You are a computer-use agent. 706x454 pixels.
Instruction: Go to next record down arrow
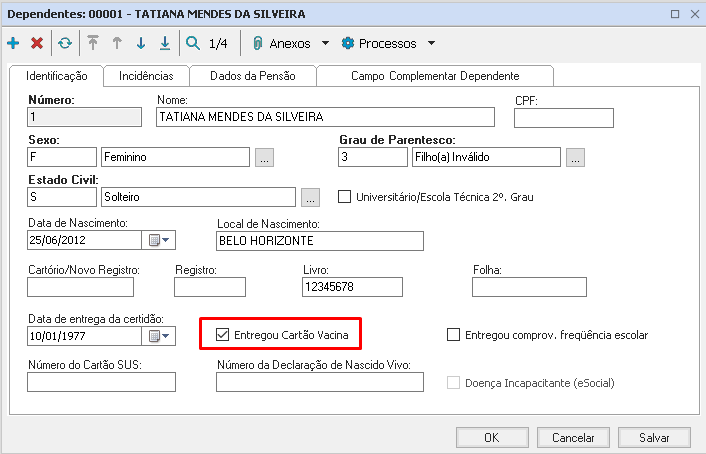click(141, 43)
